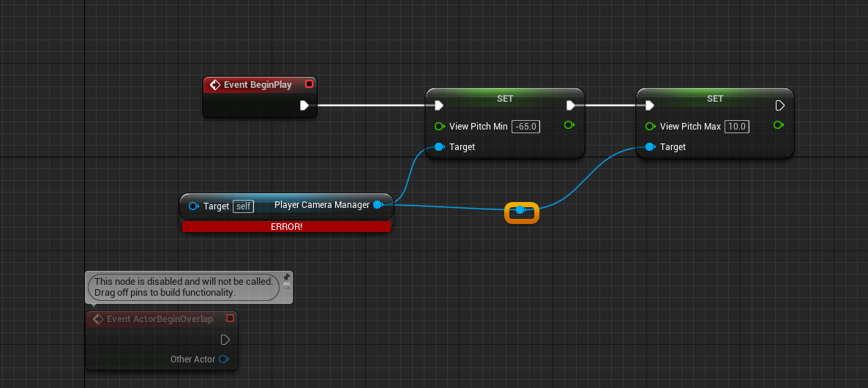This screenshot has width=868, height=388.
Task: Click exec input pin of View Pitch Max SET
Action: coord(650,105)
